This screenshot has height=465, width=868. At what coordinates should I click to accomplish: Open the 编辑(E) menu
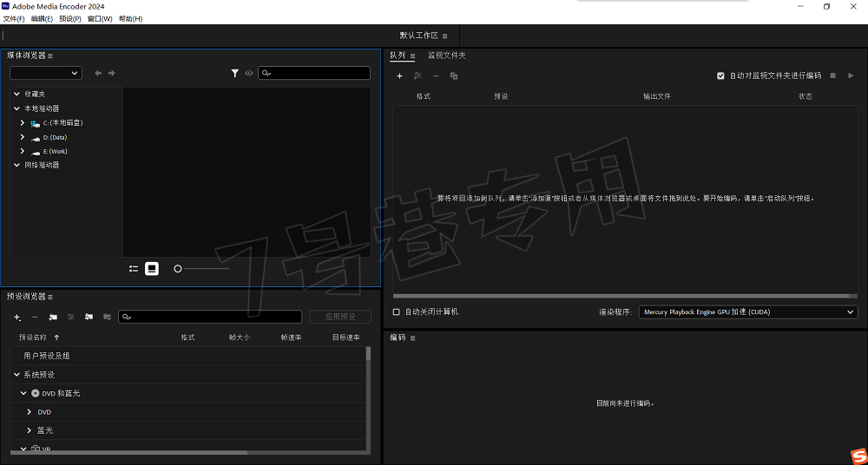(x=42, y=19)
